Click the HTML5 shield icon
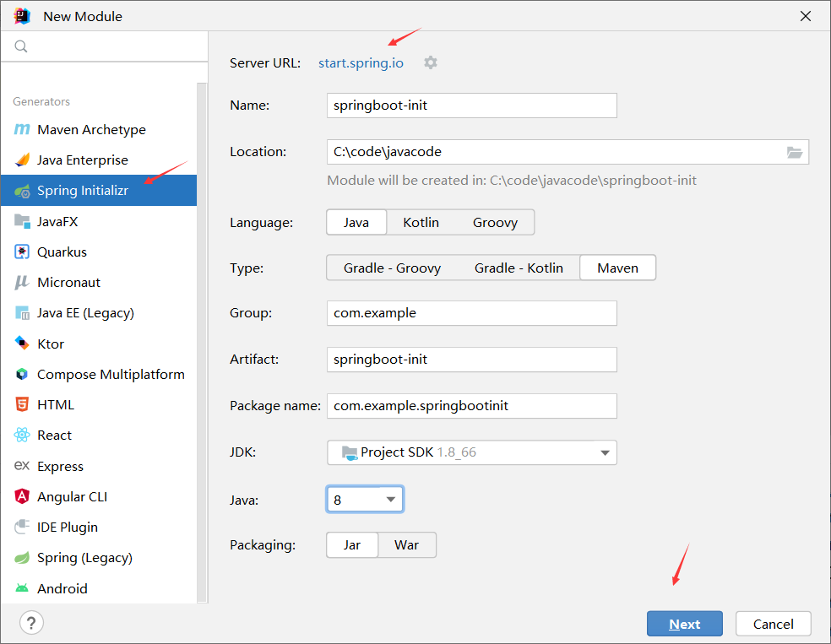The image size is (831, 644). point(22,404)
